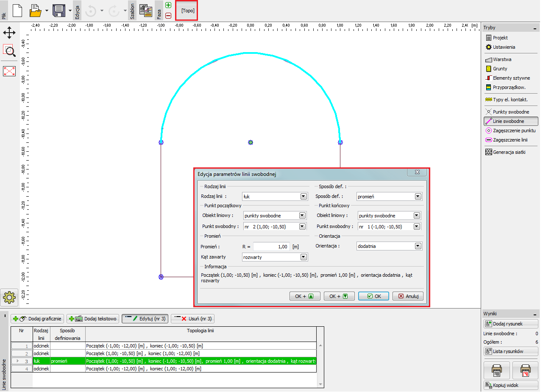Remove a phase with the red minus icon
This screenshot has width=543, height=392.
(168, 16)
